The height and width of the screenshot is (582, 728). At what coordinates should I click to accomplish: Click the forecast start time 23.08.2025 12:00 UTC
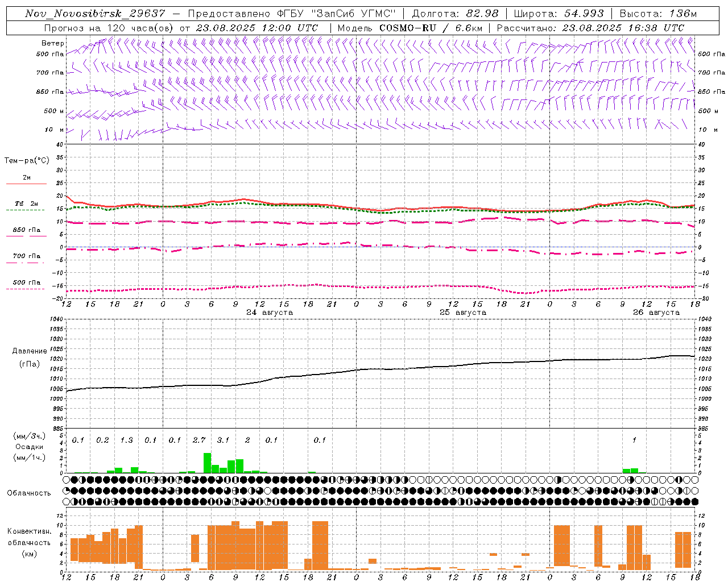(x=257, y=28)
